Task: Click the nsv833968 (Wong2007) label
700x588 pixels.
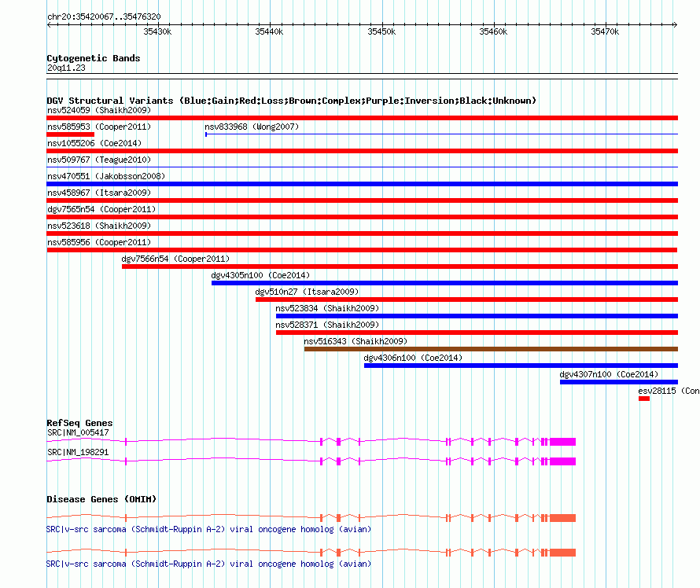Action: [252, 127]
